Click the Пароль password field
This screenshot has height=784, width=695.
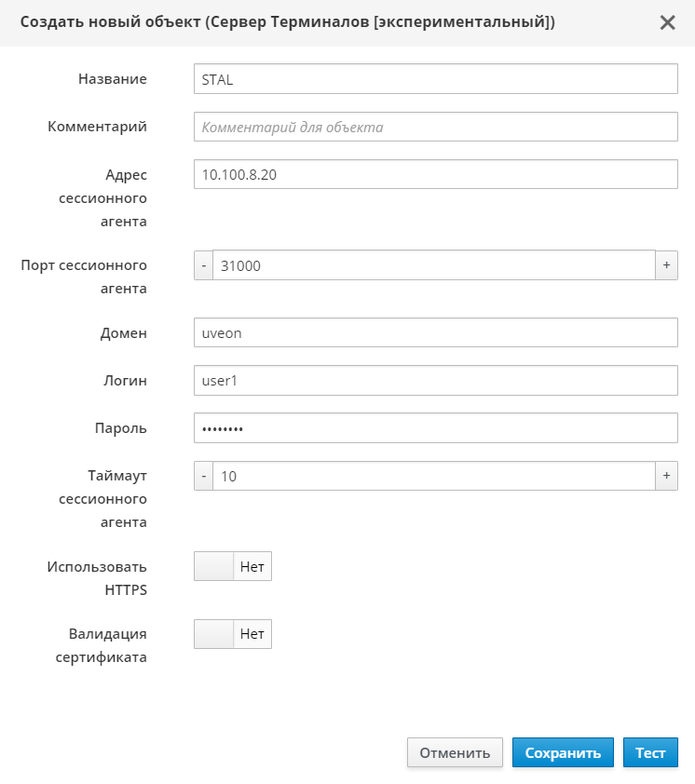(x=435, y=428)
